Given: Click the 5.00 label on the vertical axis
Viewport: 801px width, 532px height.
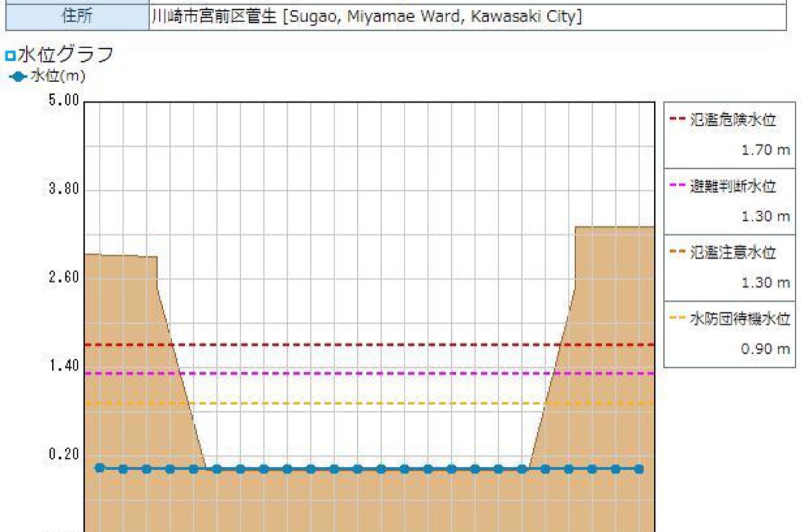Looking at the screenshot, I should pyautogui.click(x=64, y=101).
